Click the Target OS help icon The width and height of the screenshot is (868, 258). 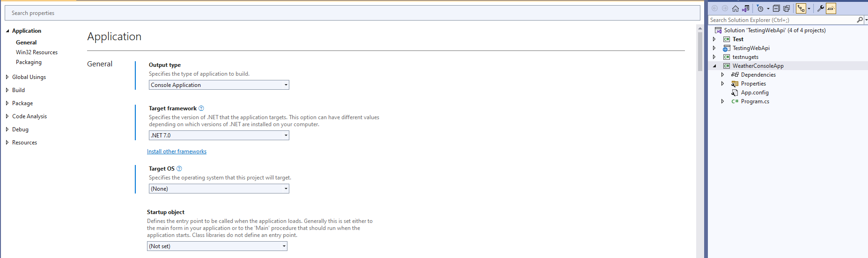point(179,169)
